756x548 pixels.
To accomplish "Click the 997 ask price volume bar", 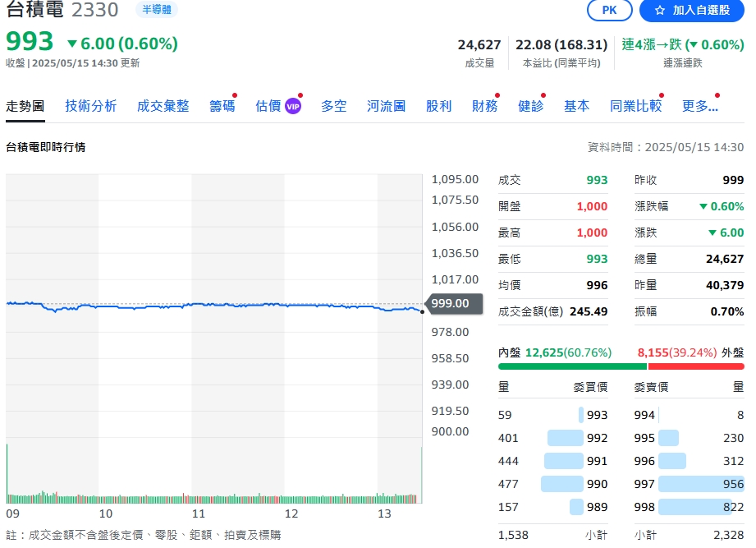I will pos(701,485).
